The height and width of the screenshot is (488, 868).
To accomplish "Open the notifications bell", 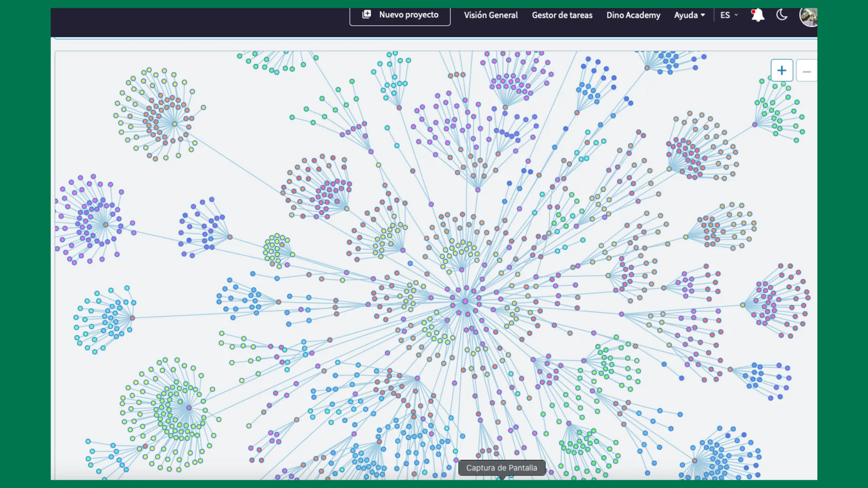I will click(758, 15).
